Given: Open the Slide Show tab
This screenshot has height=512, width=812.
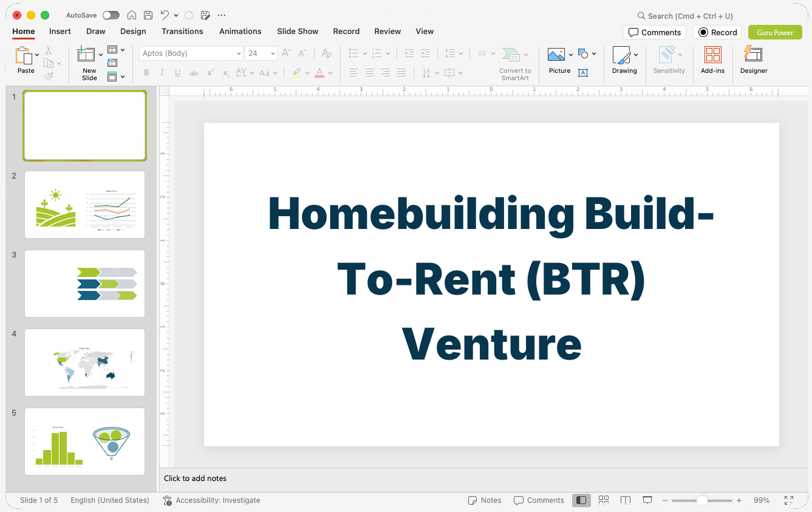Looking at the screenshot, I should (298, 31).
